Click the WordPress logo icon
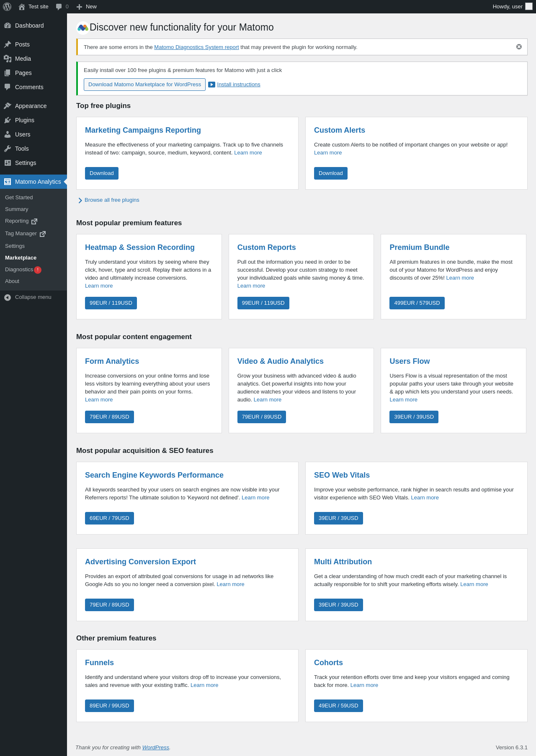The height and width of the screenshot is (756, 536). pyautogui.click(x=7, y=7)
